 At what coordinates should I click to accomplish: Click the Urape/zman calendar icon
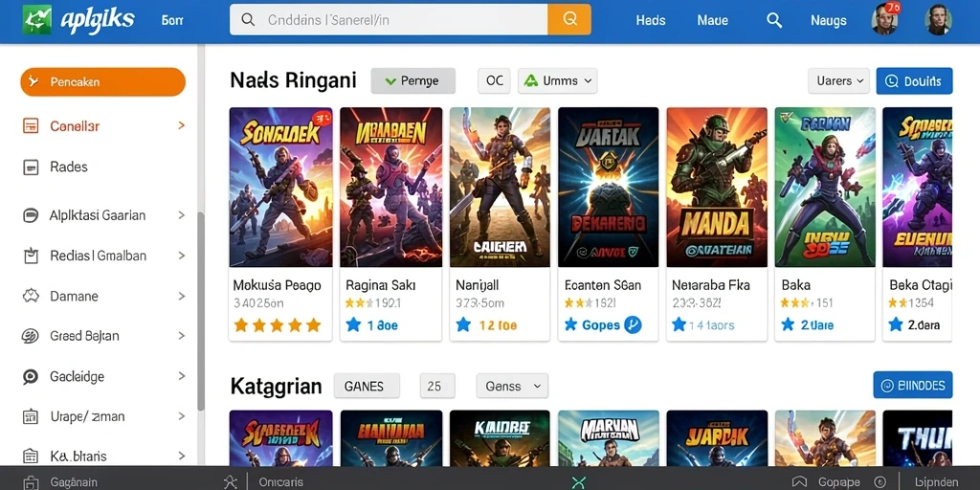[30, 416]
